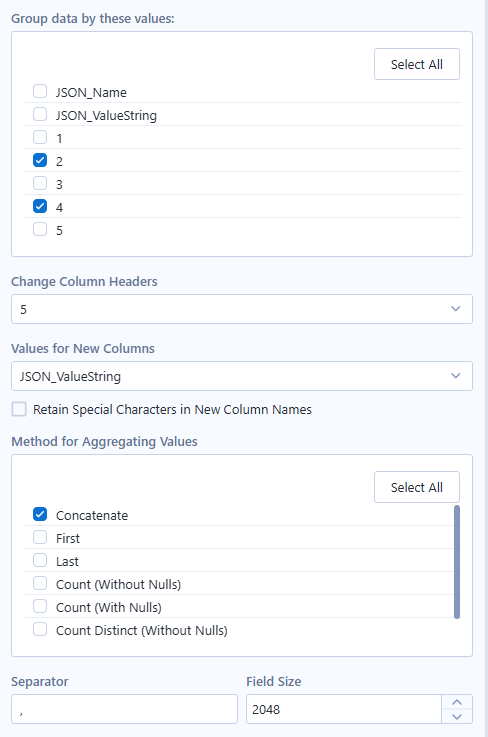This screenshot has width=488, height=737.
Task: Check the JSON_Name group checkbox
Action: [40, 91]
